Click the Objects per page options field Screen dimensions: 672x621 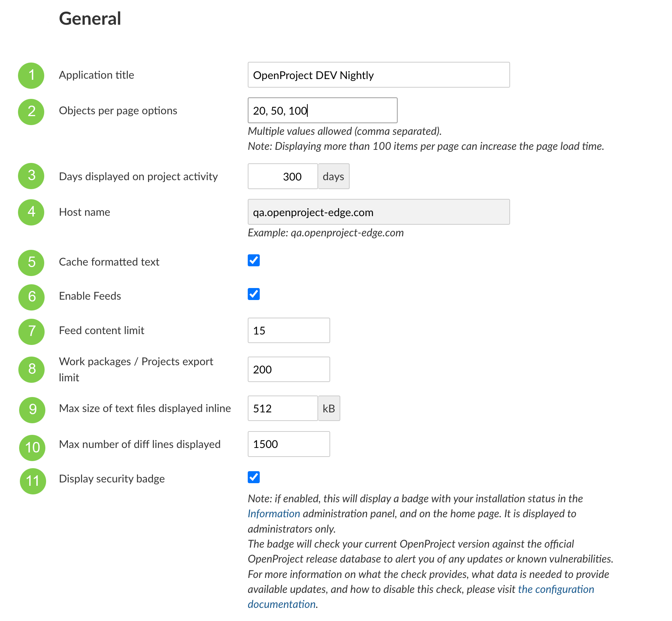point(322,110)
